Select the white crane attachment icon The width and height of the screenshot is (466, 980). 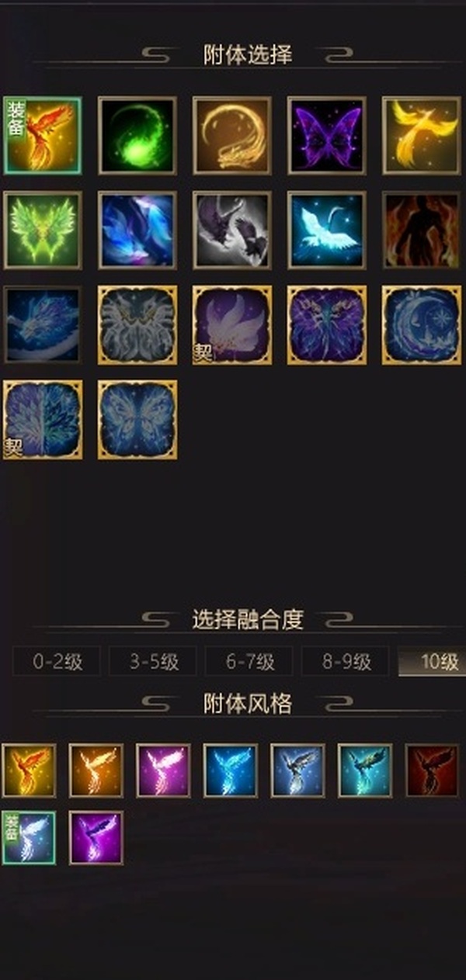point(327,230)
